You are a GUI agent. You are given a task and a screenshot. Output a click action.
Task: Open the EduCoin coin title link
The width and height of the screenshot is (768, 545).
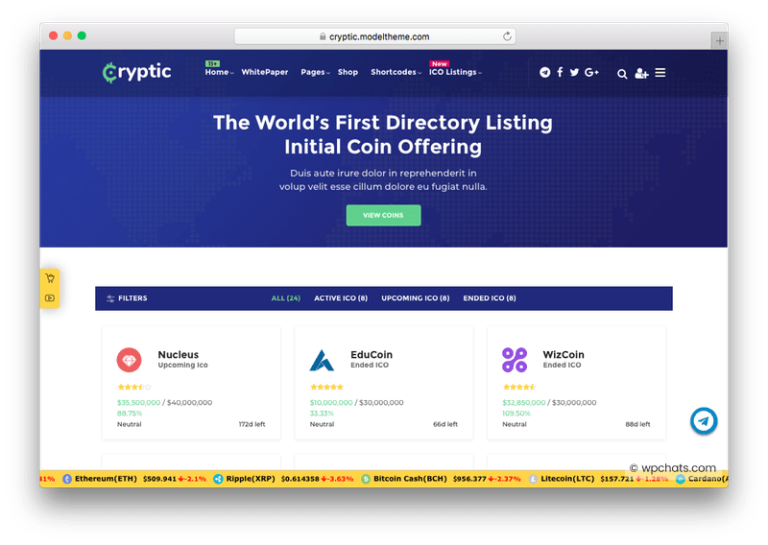coord(371,355)
